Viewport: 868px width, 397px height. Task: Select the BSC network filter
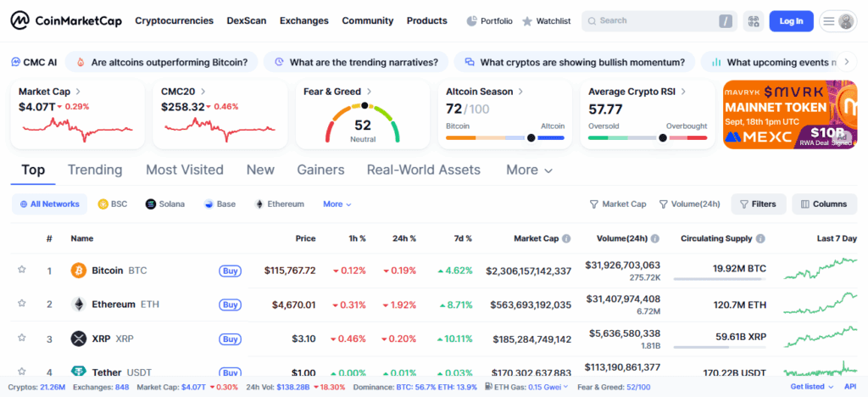[x=113, y=204]
